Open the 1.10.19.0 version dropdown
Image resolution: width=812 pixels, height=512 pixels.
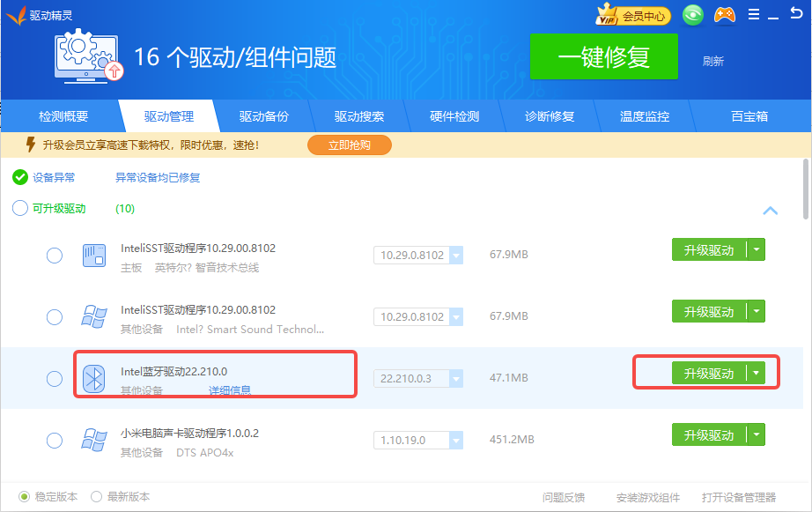pyautogui.click(x=456, y=440)
